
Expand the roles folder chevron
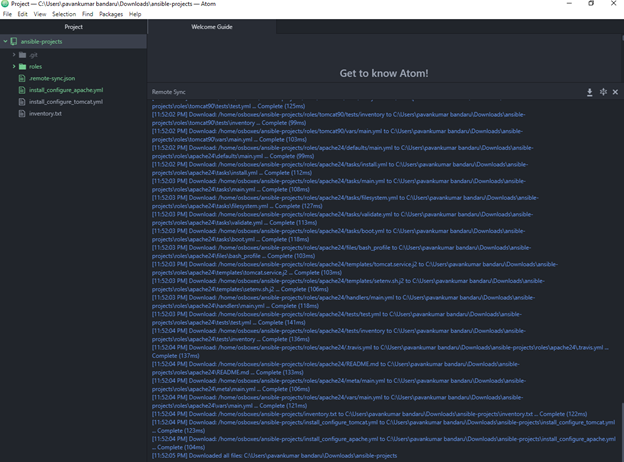(x=14, y=66)
